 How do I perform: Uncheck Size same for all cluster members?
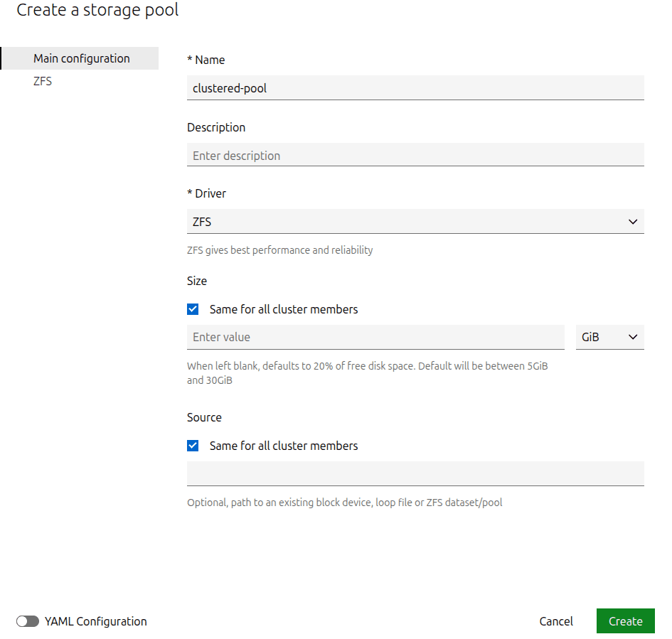click(193, 309)
